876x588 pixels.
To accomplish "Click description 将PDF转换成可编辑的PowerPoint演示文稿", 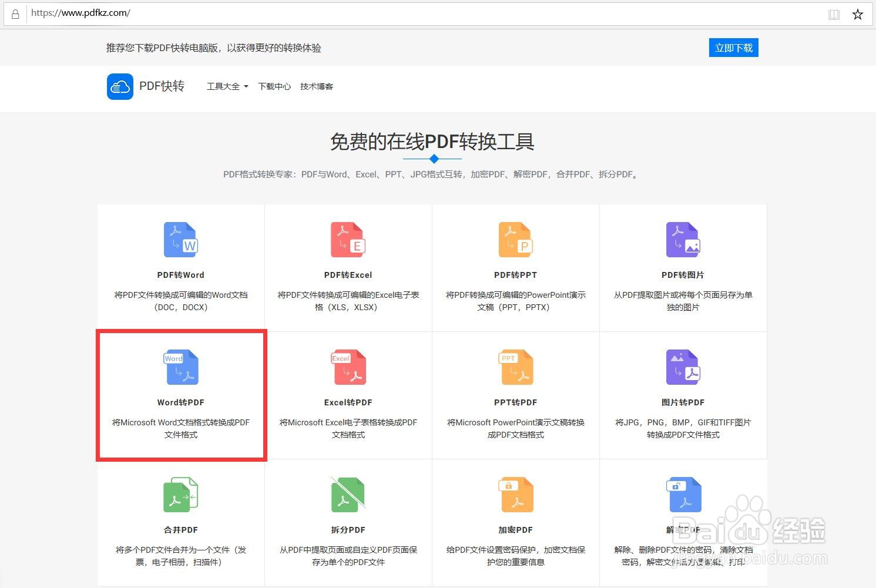I will pos(516,301).
